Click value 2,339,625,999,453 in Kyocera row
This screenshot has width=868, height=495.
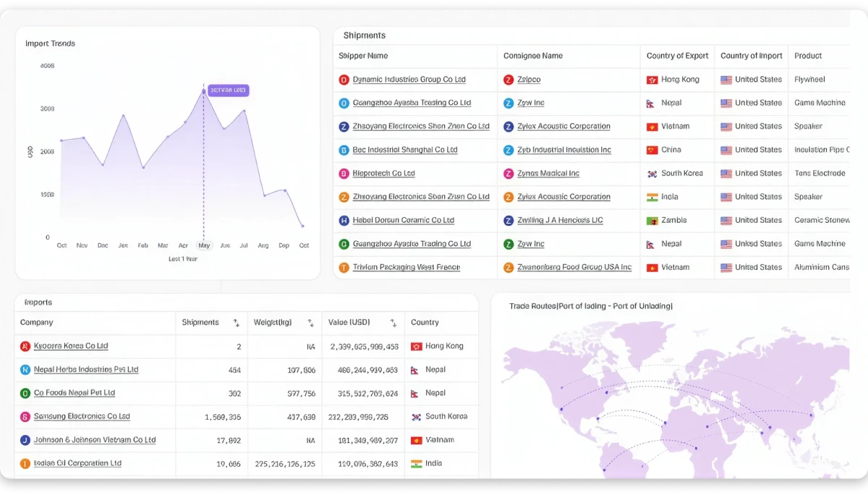[x=365, y=347]
